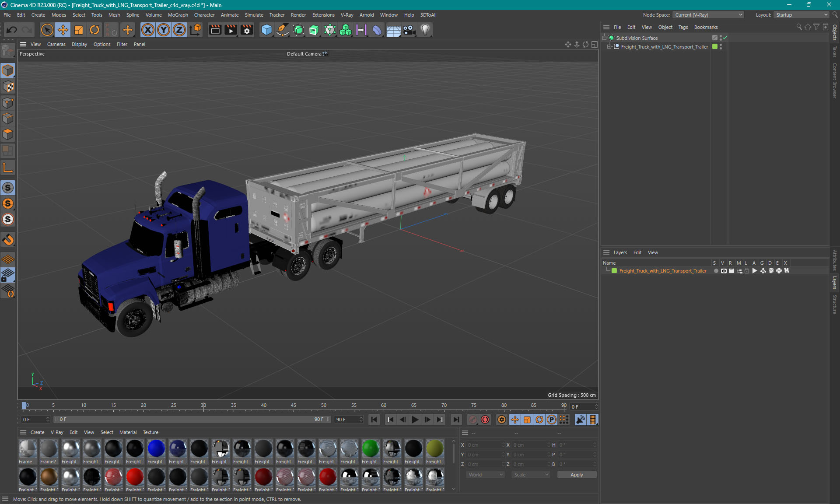Image resolution: width=840 pixels, height=504 pixels.
Task: Open Edit Render Settings icon
Action: pyautogui.click(x=247, y=30)
